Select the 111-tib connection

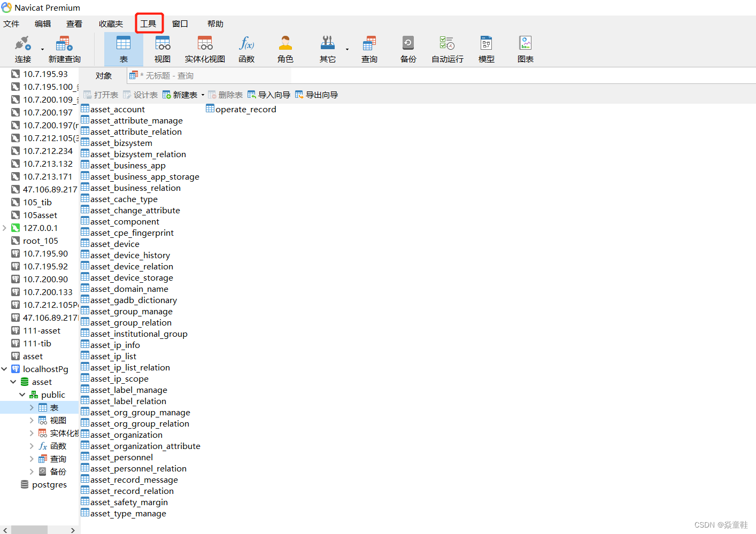[x=37, y=343]
